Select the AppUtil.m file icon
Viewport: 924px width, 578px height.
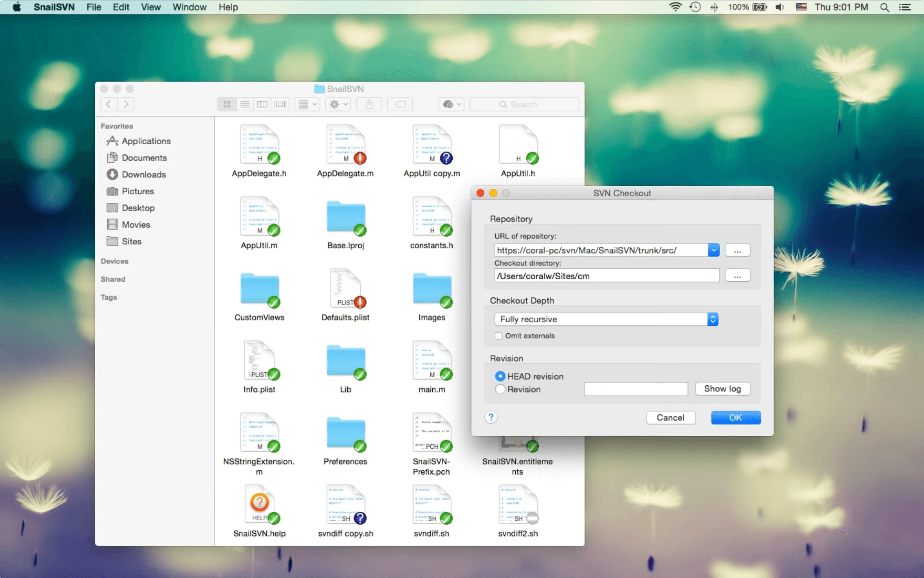point(259,217)
